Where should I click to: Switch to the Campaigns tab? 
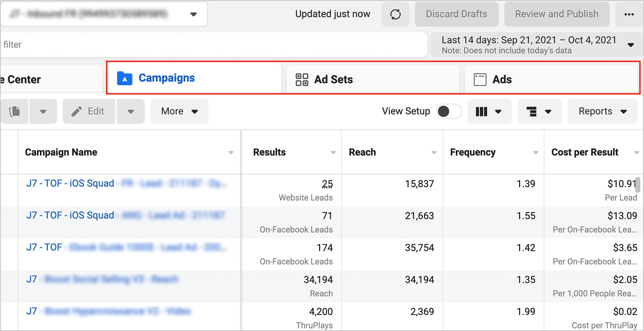(166, 78)
